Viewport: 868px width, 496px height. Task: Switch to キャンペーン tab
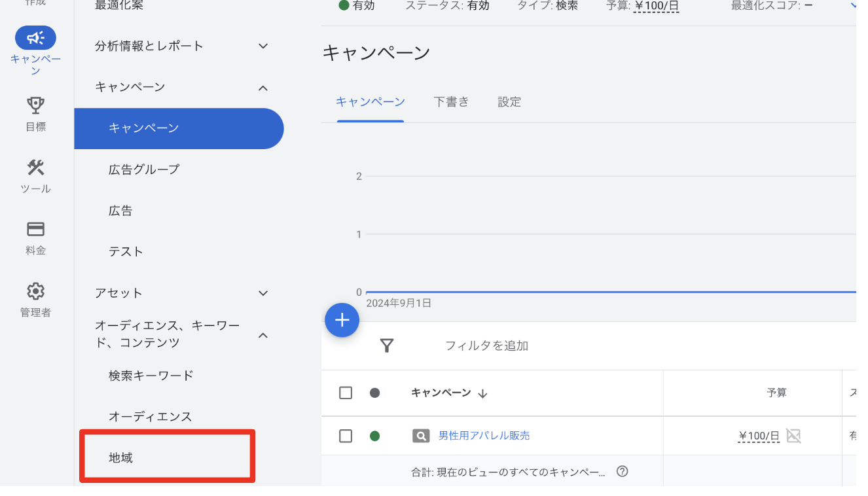371,102
